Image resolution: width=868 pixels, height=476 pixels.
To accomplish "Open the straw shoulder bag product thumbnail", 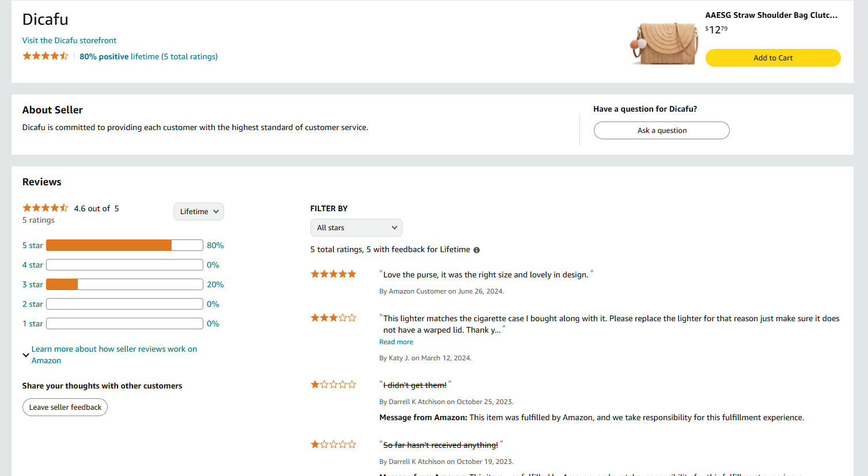I will click(664, 42).
